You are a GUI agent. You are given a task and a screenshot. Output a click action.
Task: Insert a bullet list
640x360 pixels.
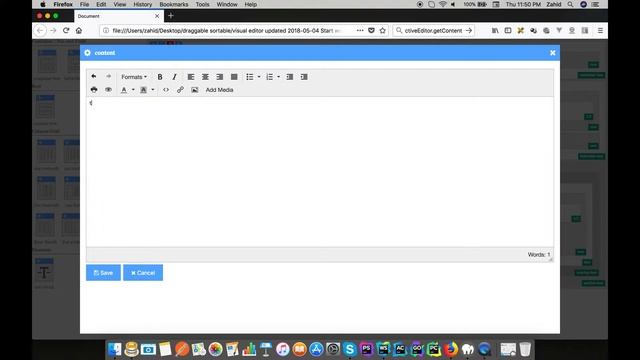(250, 77)
